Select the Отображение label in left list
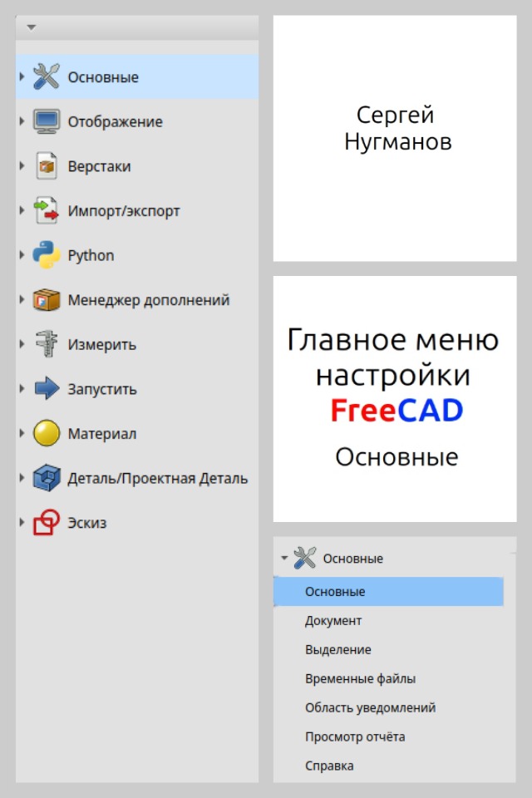Image resolution: width=532 pixels, height=798 pixels. pos(115,121)
